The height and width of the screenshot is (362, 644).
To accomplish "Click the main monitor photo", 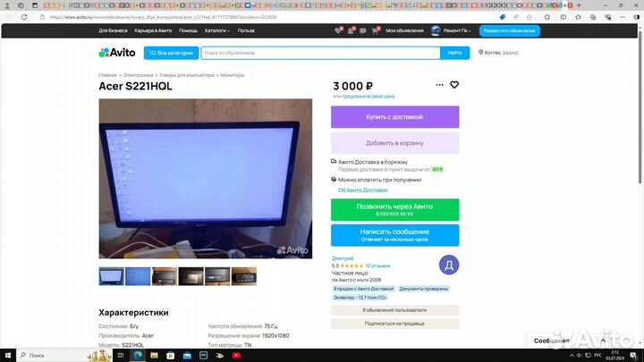I will [206, 179].
